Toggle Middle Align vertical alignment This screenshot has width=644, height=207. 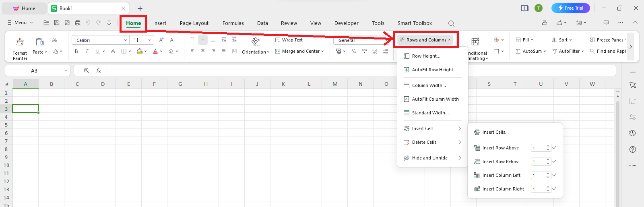coord(203,40)
